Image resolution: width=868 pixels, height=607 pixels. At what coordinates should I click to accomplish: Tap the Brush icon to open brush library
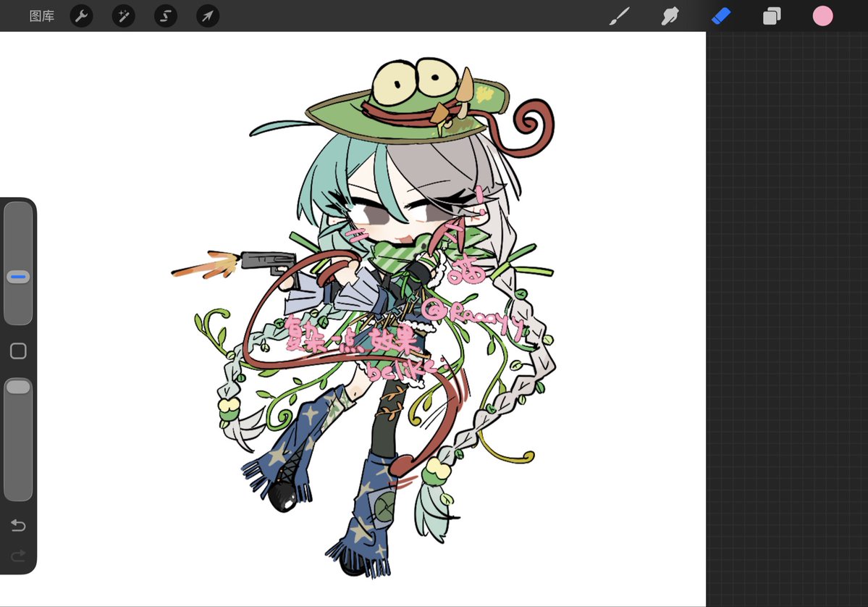point(619,15)
